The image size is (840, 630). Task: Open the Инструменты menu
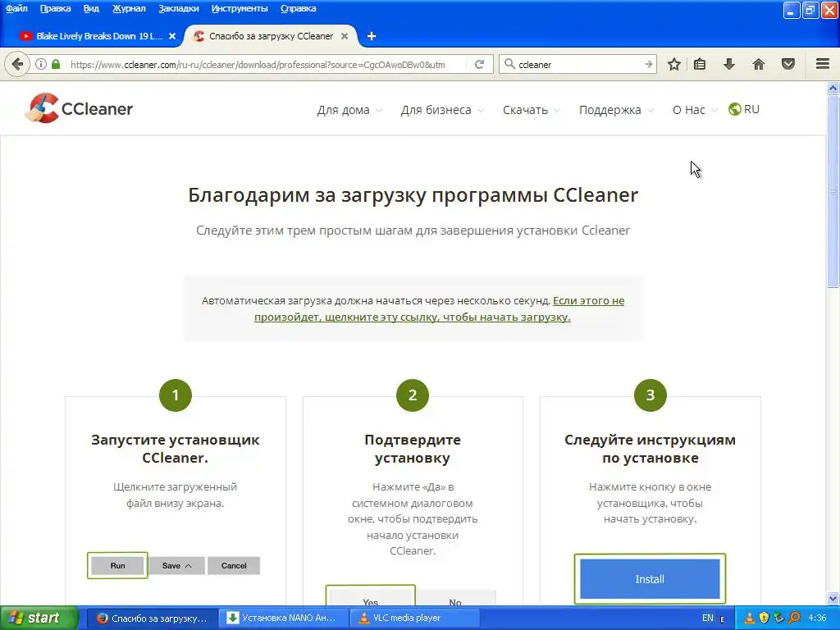240,8
